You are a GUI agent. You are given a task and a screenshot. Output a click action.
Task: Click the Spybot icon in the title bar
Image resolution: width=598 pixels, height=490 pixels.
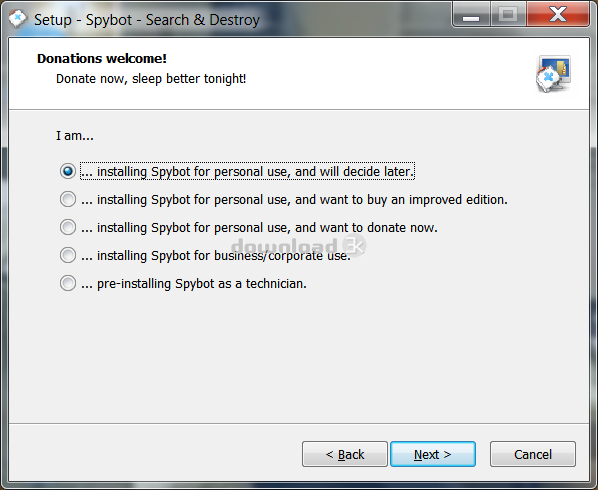pos(18,19)
